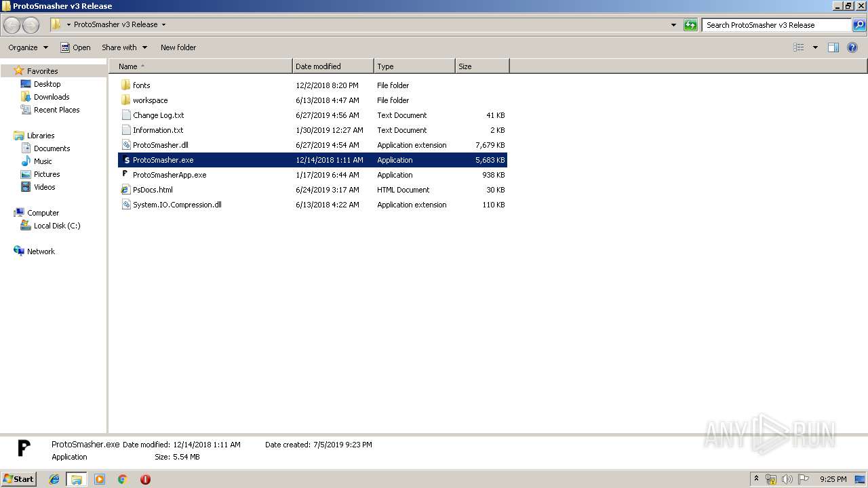Open the fonts folder icon

(125, 85)
